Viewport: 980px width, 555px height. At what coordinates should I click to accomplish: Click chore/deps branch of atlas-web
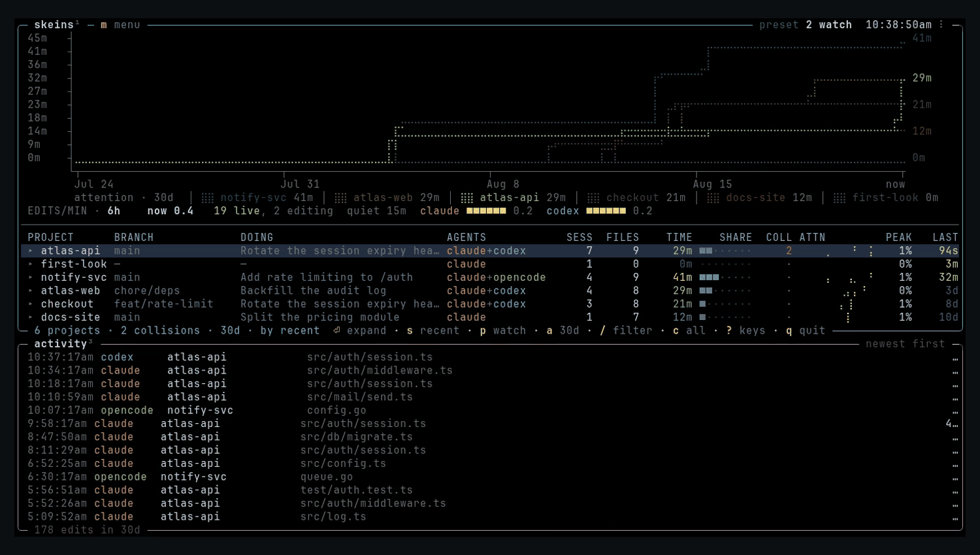147,291
